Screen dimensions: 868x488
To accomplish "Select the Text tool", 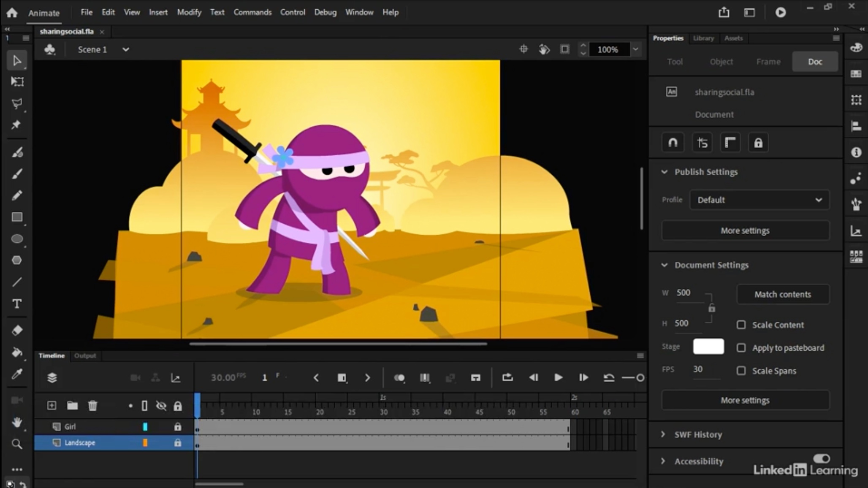I will pyautogui.click(x=16, y=304).
